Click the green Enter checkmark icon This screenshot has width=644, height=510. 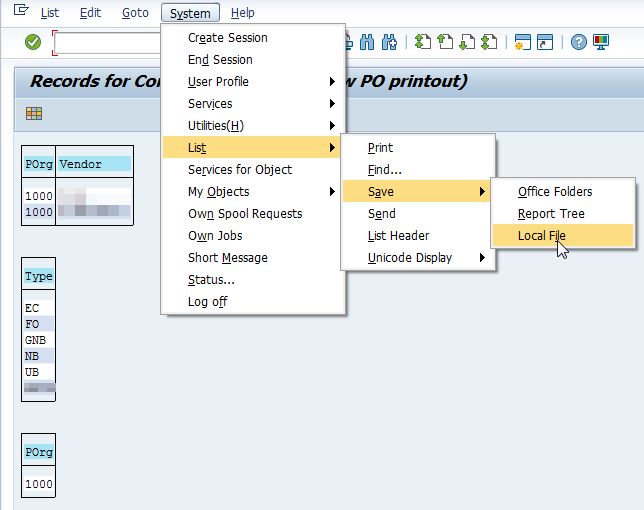coord(33,42)
